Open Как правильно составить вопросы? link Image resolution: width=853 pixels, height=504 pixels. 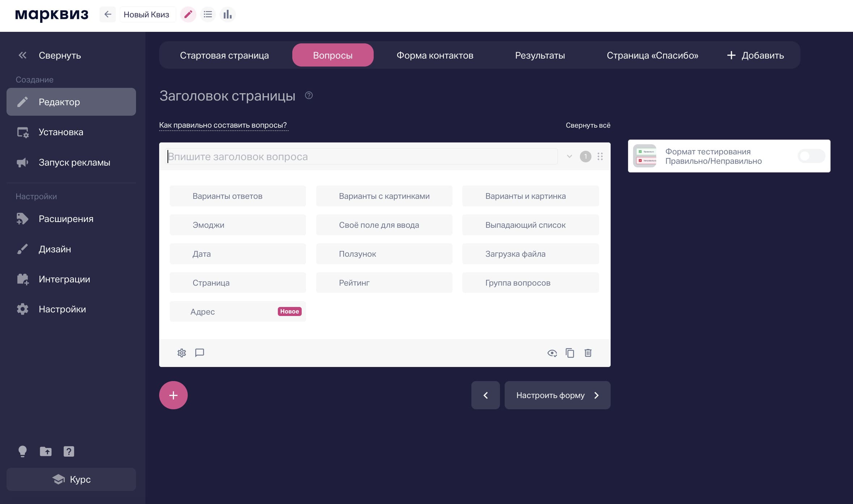pos(223,125)
